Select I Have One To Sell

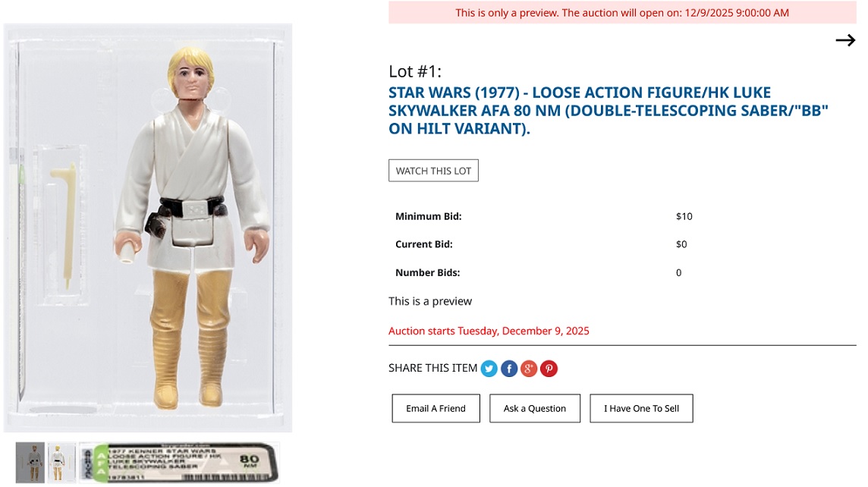641,408
